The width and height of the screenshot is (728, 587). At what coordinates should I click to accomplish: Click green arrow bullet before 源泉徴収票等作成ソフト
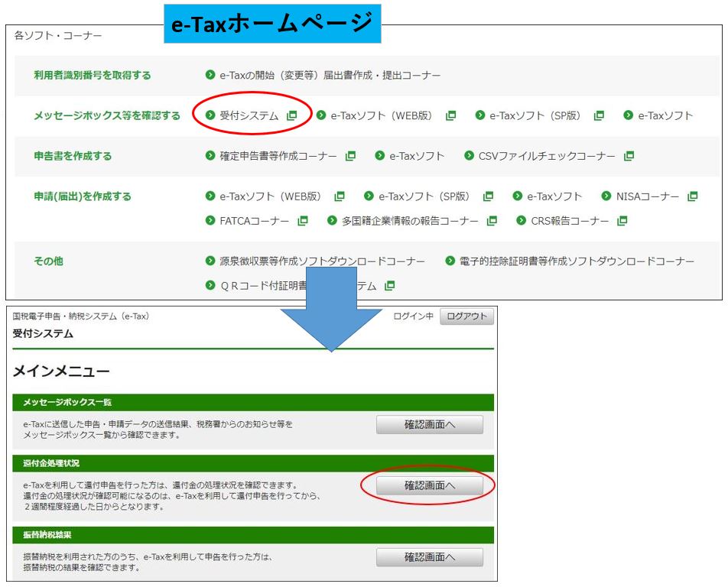pos(210,261)
